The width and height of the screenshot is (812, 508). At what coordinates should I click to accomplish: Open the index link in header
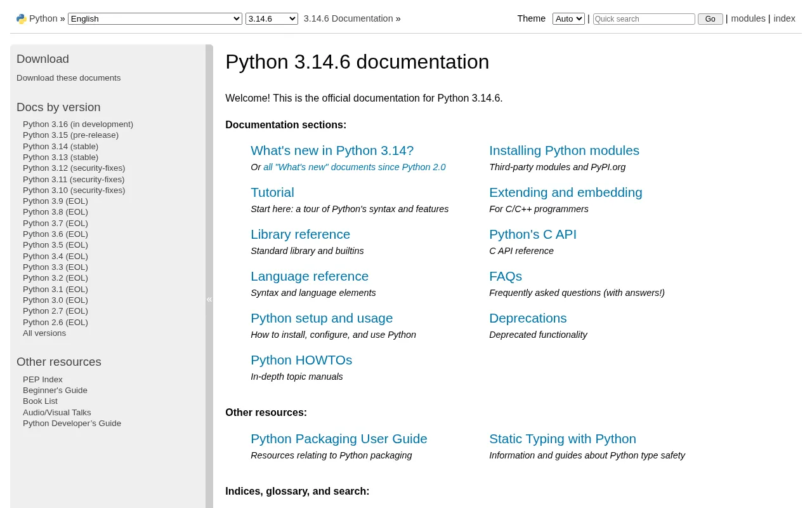[x=784, y=18]
